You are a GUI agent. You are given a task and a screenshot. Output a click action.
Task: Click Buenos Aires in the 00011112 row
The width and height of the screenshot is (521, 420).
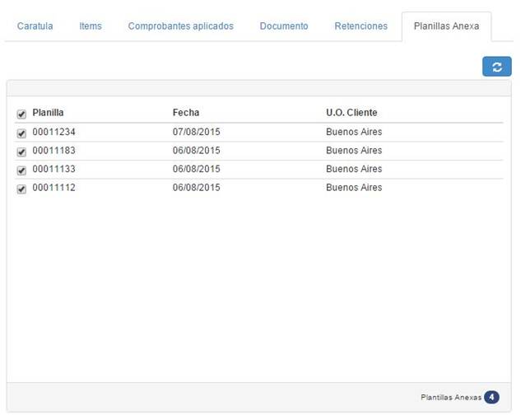[x=354, y=188]
